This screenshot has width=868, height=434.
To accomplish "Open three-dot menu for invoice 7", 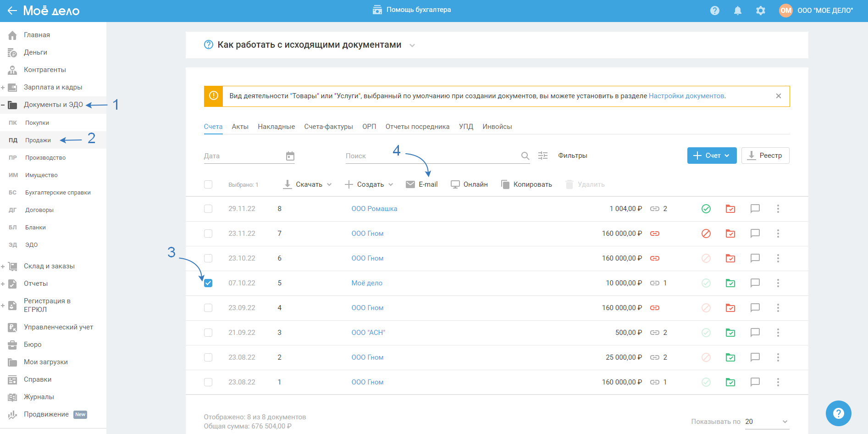I will tap(778, 234).
